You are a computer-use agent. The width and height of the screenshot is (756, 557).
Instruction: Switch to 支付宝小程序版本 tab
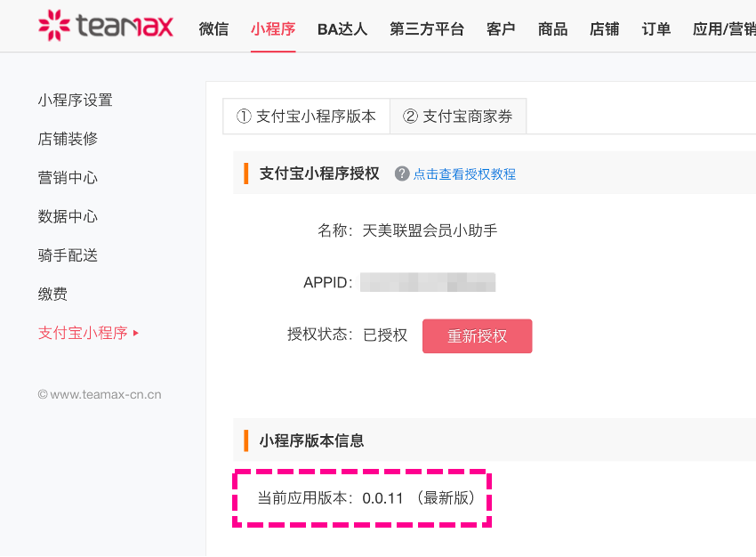[306, 117]
